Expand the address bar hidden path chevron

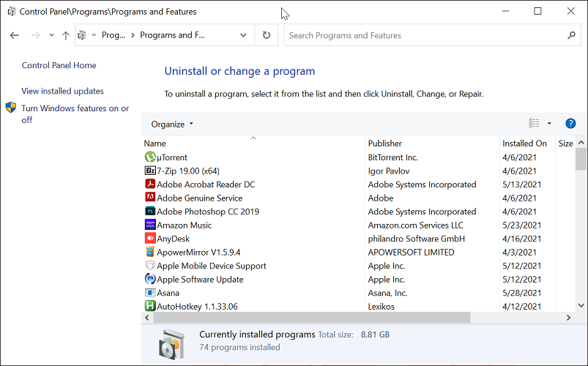pyautogui.click(x=94, y=35)
